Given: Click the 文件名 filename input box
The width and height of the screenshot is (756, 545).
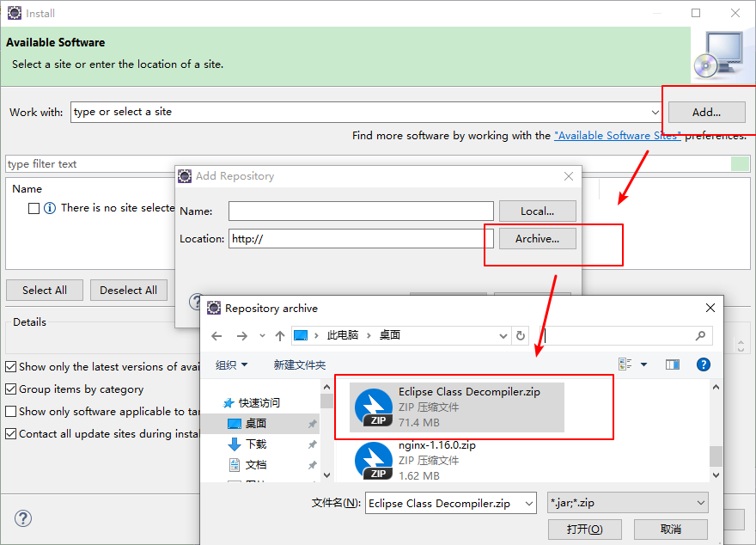Looking at the screenshot, I should pyautogui.click(x=444, y=503).
